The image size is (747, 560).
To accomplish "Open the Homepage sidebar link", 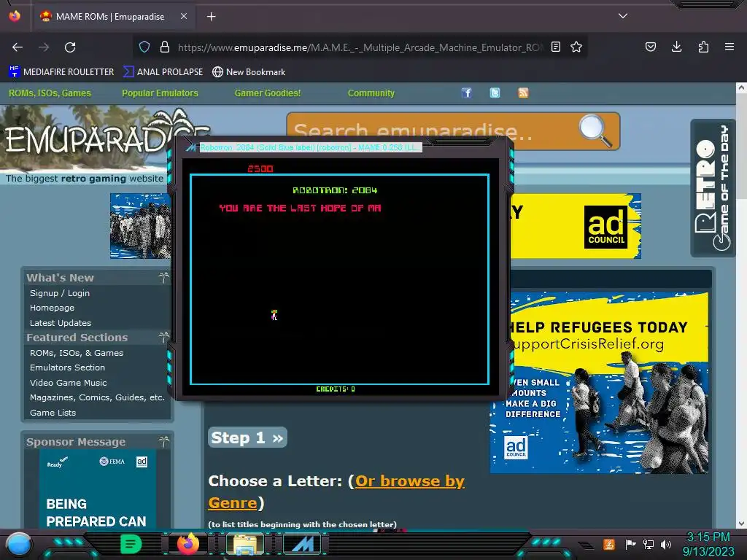I will point(52,308).
